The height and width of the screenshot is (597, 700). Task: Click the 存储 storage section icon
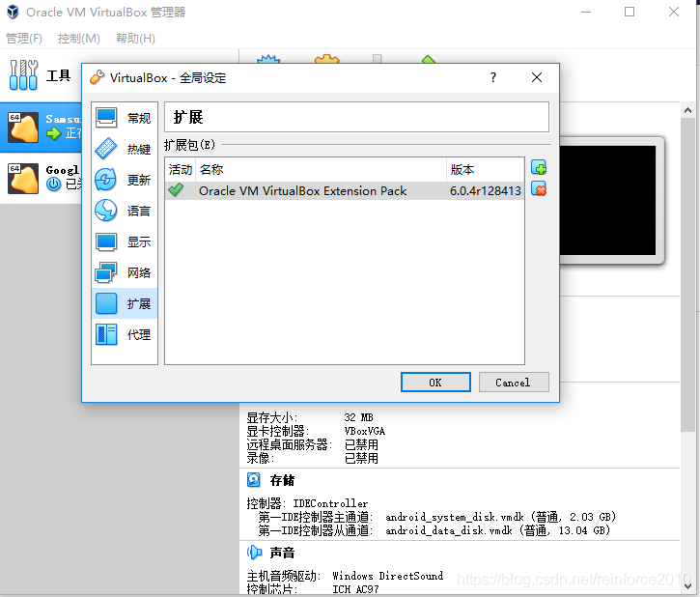[x=254, y=480]
